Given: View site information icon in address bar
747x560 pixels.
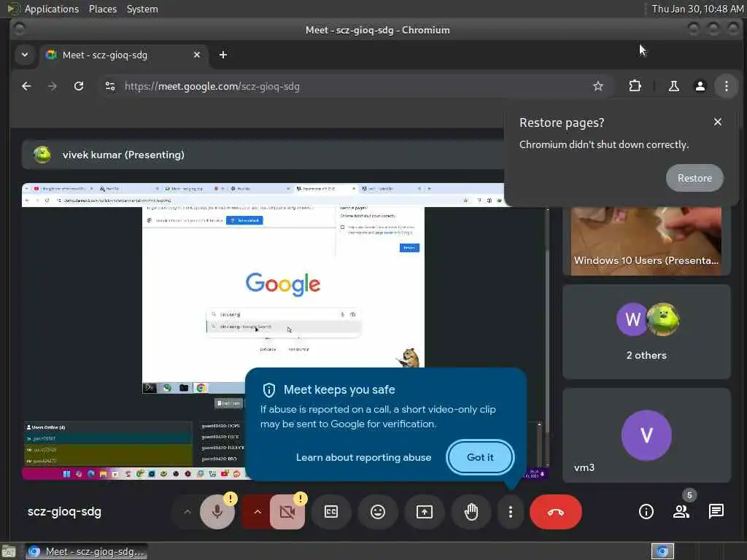Looking at the screenshot, I should coord(110,86).
